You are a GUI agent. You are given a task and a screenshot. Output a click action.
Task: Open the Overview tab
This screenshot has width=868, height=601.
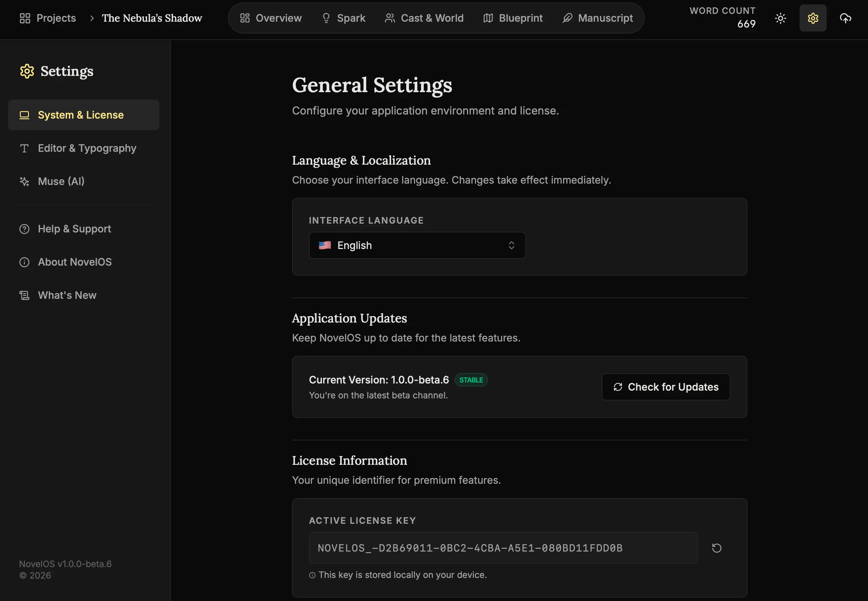click(271, 18)
